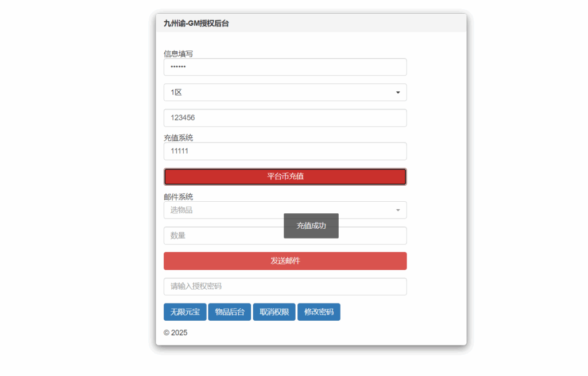The image size is (588, 376).
Task: Click the dropdown arrow beside 1区
Action: pyautogui.click(x=398, y=92)
